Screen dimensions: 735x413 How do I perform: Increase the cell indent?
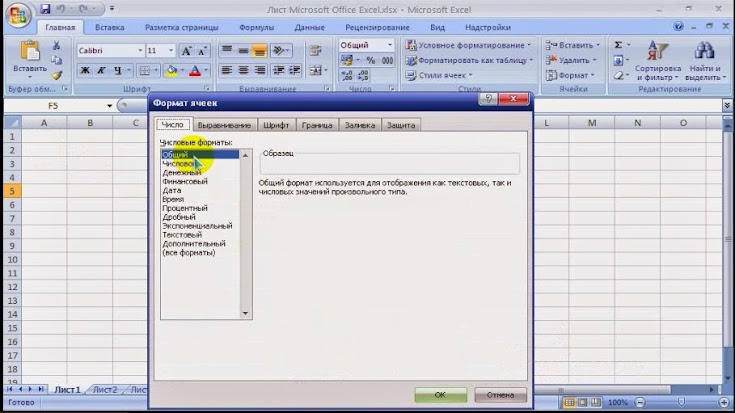[295, 70]
